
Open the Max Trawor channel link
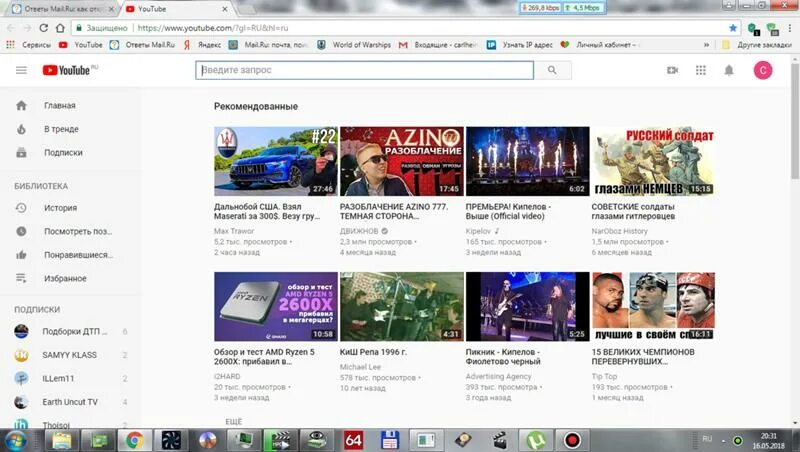234,231
